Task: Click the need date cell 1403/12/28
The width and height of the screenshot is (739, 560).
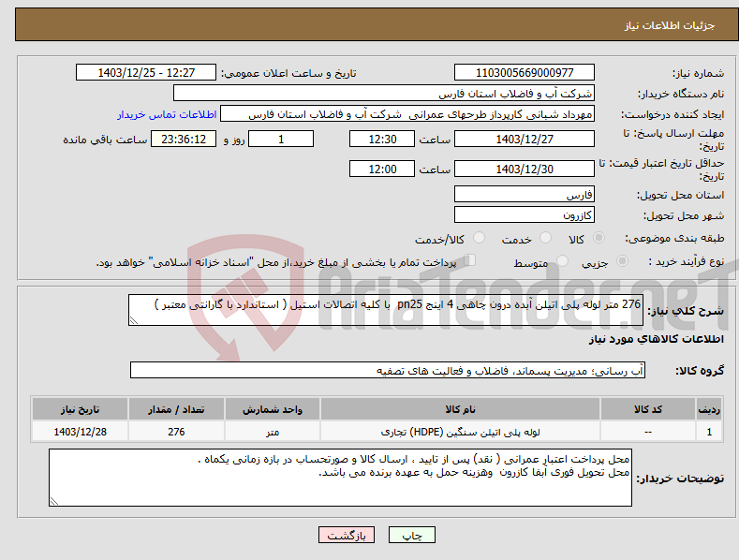Action: [x=81, y=432]
